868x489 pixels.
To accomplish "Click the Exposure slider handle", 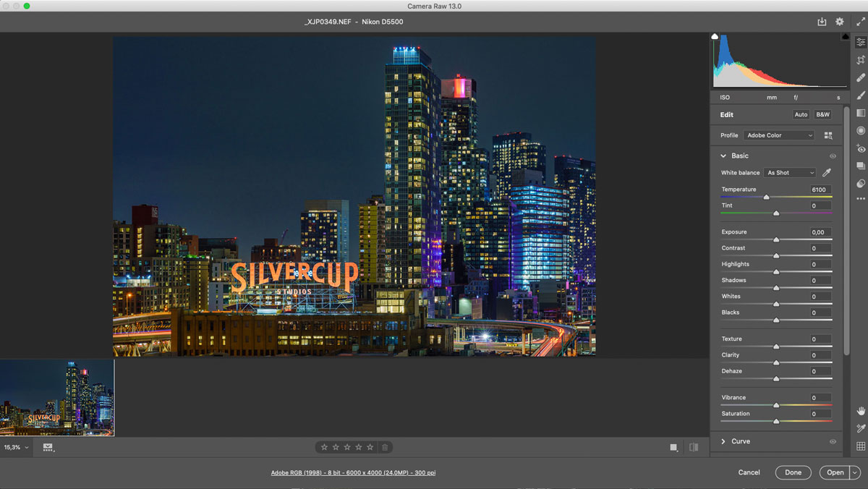I will click(x=776, y=239).
